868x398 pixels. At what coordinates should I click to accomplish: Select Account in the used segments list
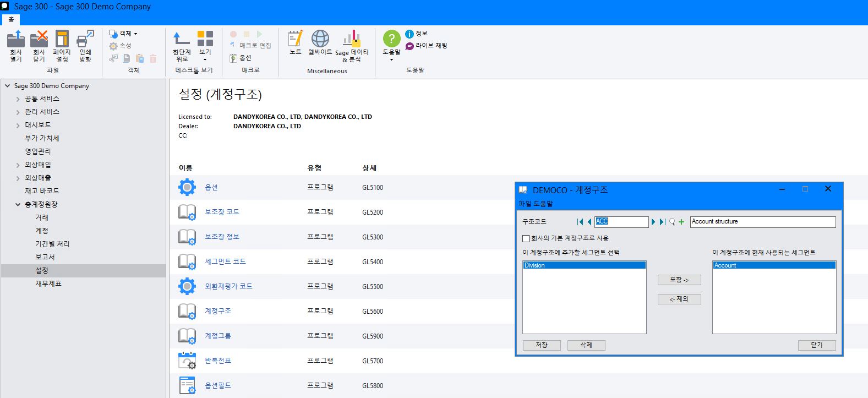pyautogui.click(x=774, y=265)
